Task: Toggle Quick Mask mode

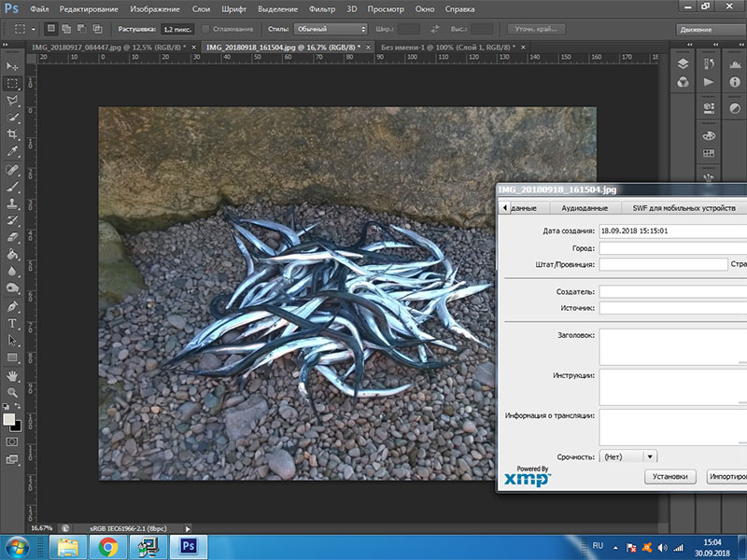Action: (13, 441)
